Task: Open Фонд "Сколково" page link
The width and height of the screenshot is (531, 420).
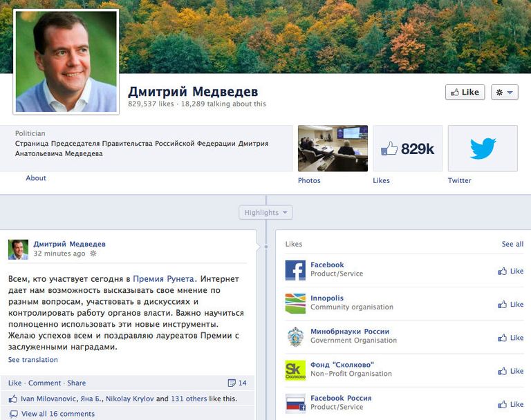Action: (x=342, y=365)
